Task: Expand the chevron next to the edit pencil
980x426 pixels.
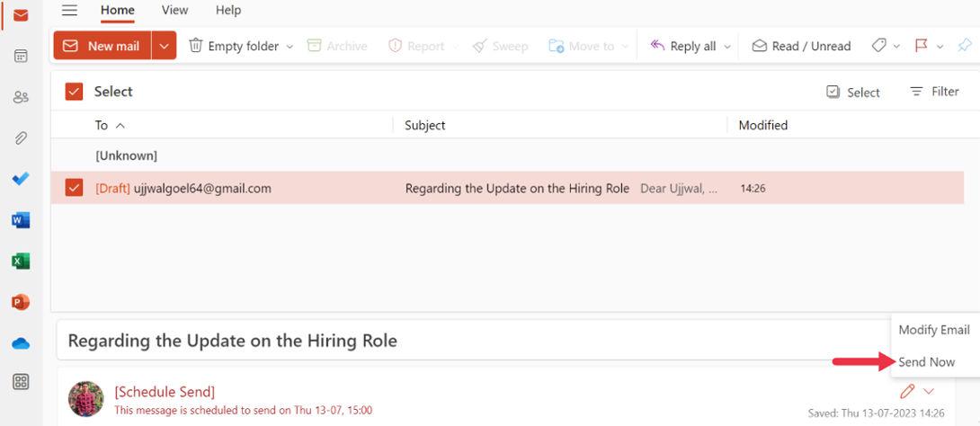Action: 929,391
